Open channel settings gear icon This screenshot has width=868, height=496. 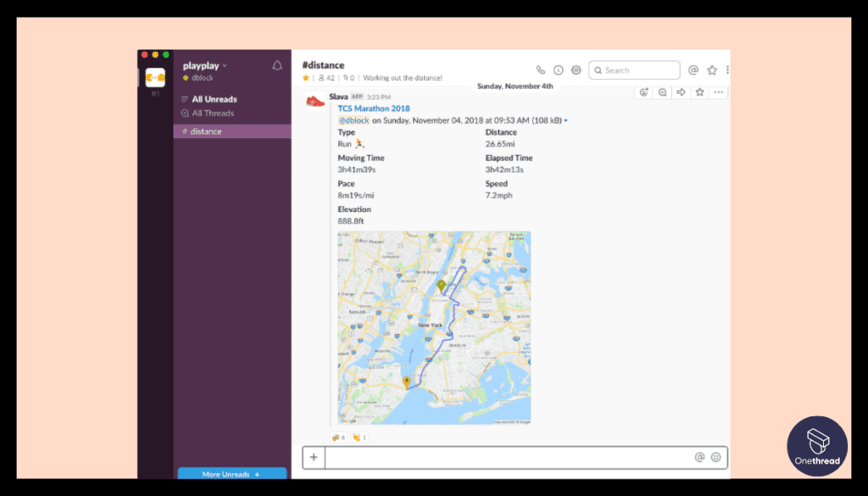pos(576,70)
